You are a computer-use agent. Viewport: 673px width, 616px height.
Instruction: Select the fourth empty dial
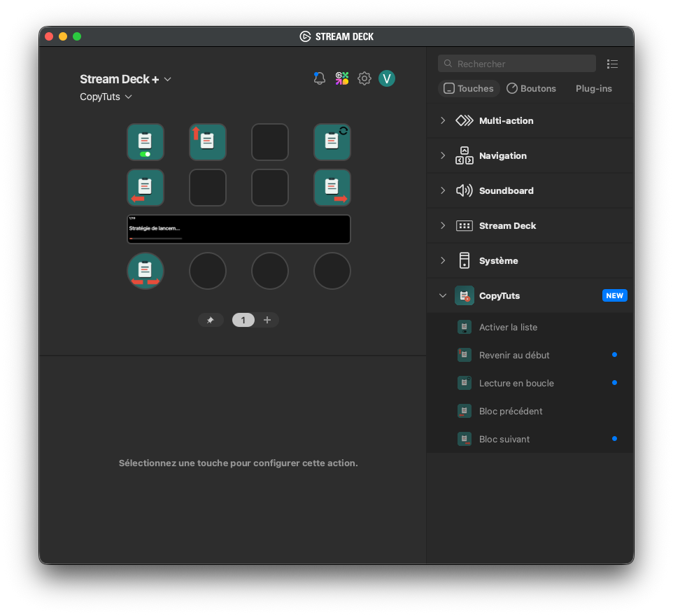(332, 271)
